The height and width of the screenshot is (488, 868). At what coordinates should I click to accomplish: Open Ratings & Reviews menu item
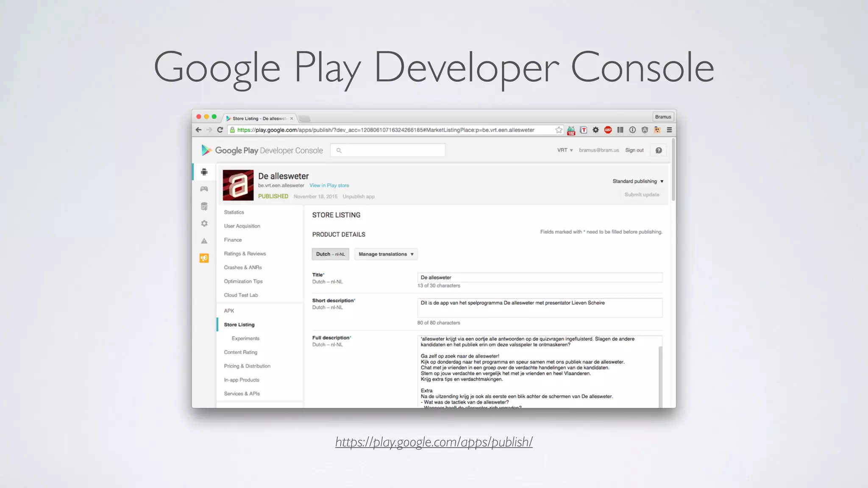point(245,254)
